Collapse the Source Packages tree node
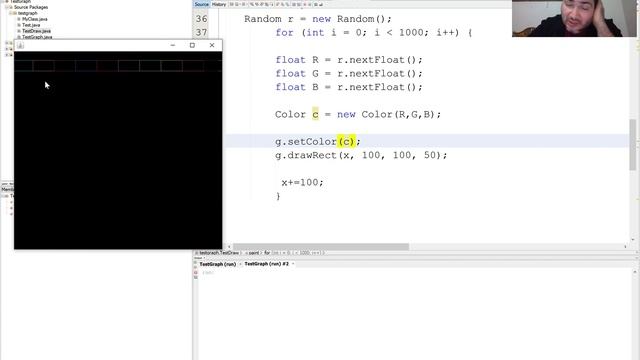640x360 pixels. 7,7
